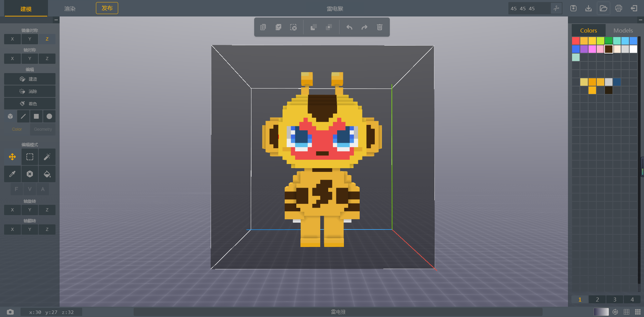644x317 pixels.
Task: Pick the navy blue color swatch
Action: (617, 82)
